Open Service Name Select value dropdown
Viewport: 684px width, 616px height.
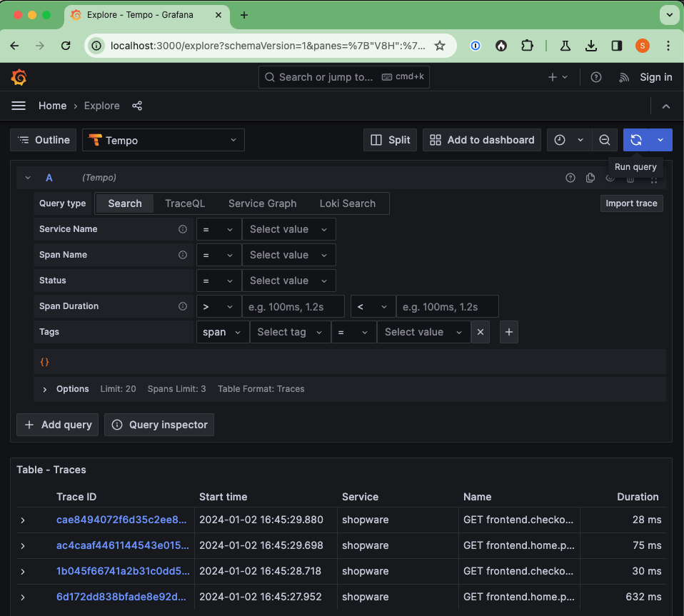(x=288, y=229)
